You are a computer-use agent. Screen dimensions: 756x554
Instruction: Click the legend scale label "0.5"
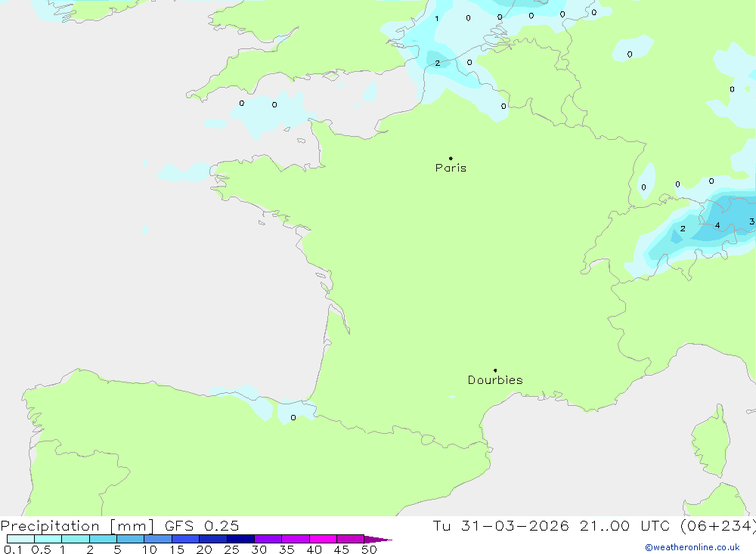(41, 549)
